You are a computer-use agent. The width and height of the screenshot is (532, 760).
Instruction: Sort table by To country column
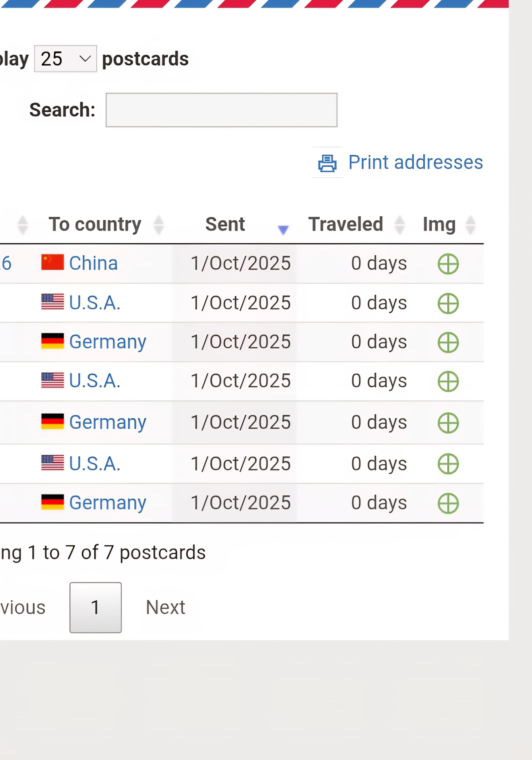click(x=95, y=224)
